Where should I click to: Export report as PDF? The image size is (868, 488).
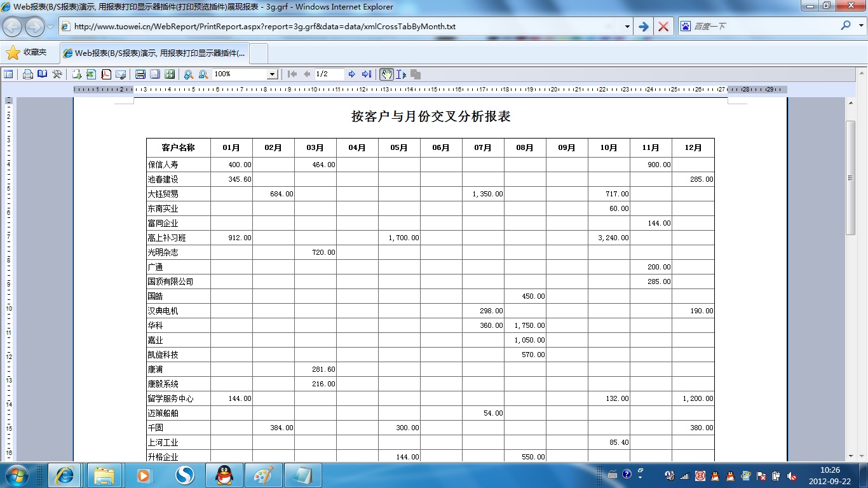pyautogui.click(x=106, y=74)
